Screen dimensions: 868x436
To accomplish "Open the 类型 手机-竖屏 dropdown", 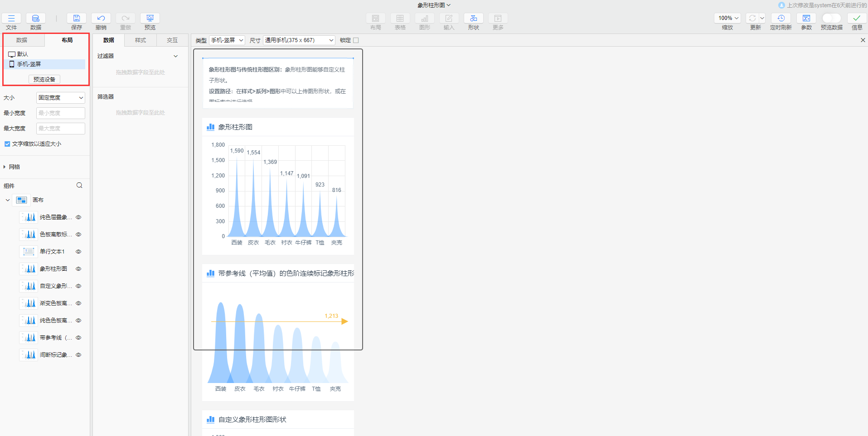I will coord(227,40).
